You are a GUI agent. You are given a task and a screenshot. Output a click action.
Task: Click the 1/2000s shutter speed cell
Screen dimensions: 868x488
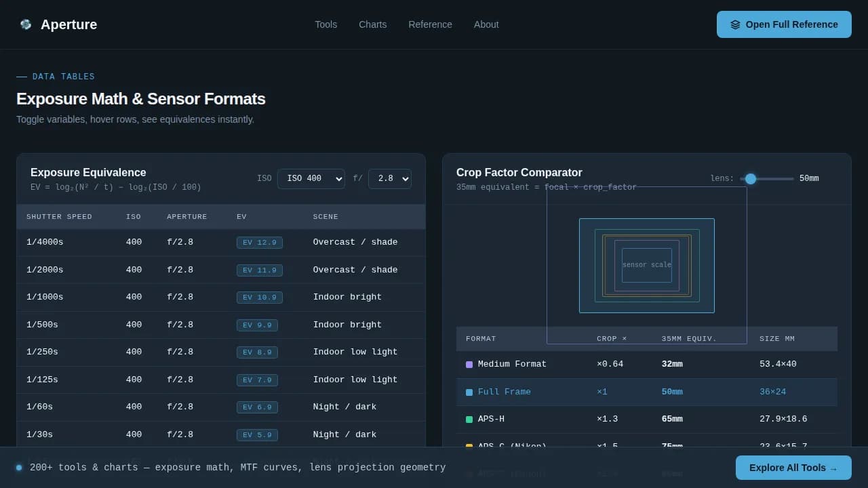pyautogui.click(x=45, y=270)
